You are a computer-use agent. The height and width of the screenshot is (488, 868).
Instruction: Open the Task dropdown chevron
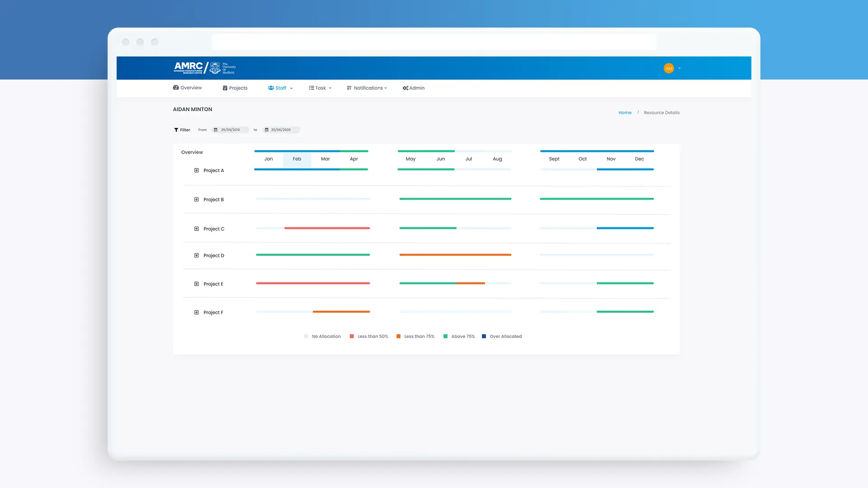330,88
